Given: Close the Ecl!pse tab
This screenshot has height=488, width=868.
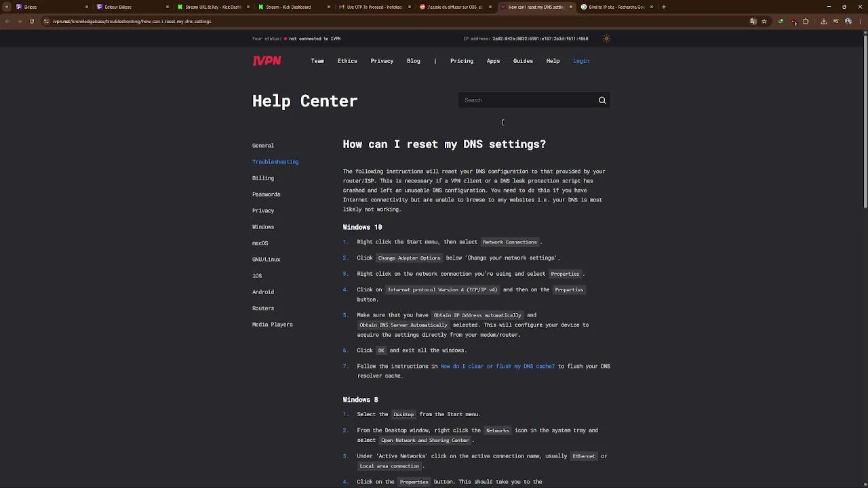Looking at the screenshot, I should (87, 7).
